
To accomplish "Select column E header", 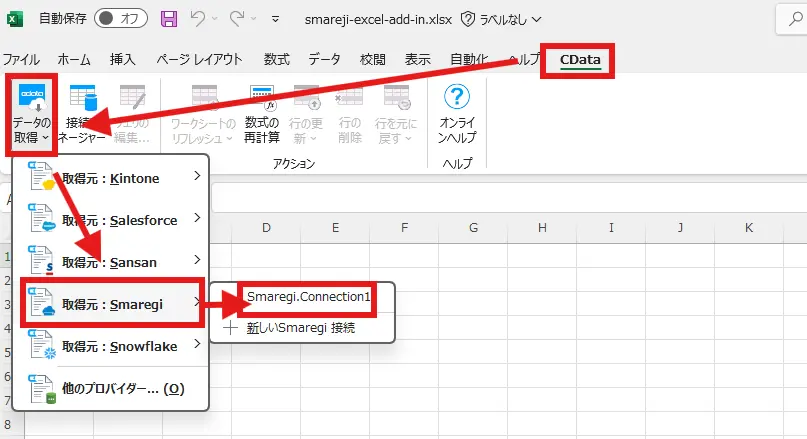I will (x=335, y=227).
